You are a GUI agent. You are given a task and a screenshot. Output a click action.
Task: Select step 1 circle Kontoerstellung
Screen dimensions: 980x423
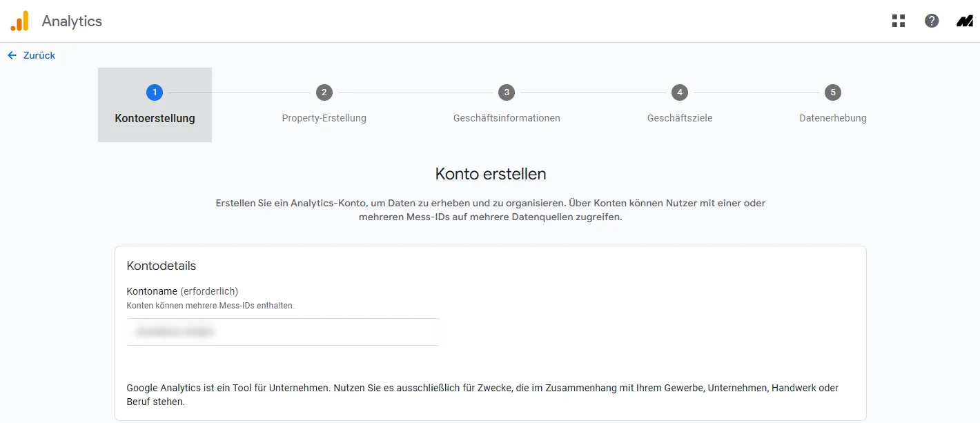pyautogui.click(x=155, y=92)
